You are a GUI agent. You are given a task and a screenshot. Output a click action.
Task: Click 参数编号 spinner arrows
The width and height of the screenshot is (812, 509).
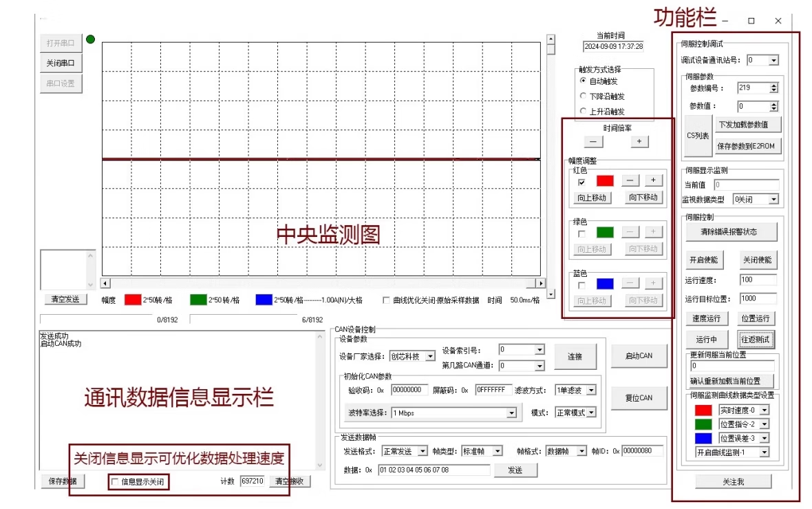coord(773,88)
